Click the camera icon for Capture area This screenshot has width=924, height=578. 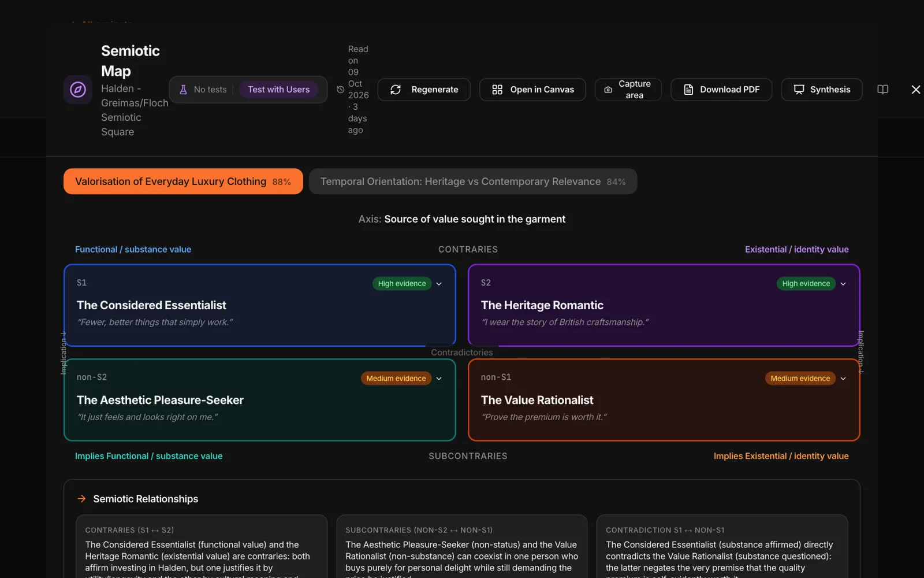pos(608,90)
